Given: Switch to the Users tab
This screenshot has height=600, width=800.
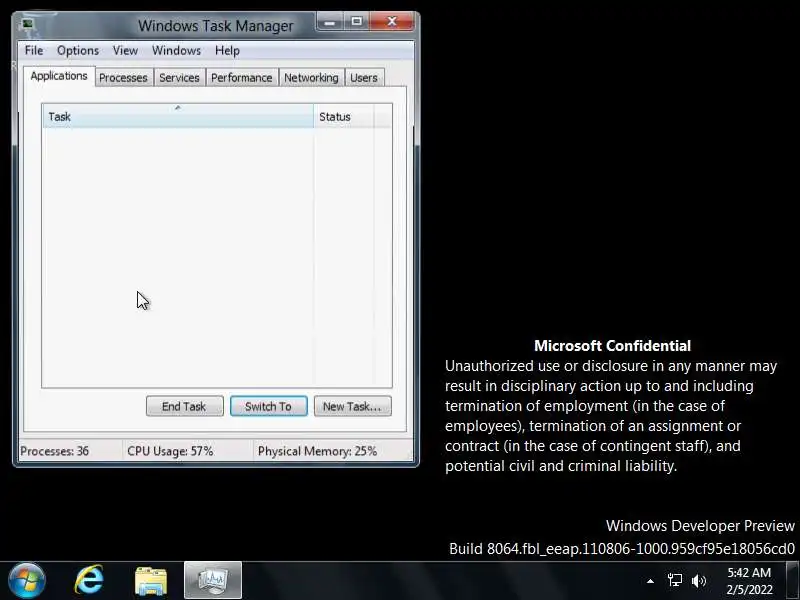Looking at the screenshot, I should click(x=364, y=78).
